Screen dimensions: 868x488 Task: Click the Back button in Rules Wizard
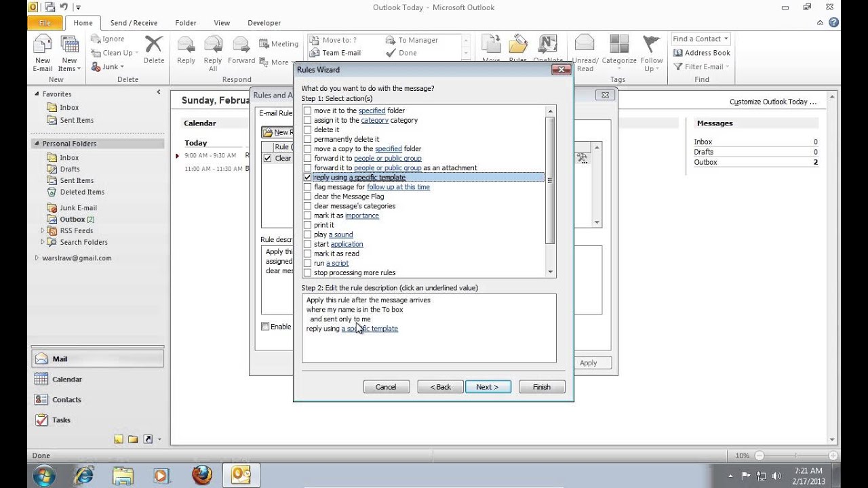click(x=441, y=387)
